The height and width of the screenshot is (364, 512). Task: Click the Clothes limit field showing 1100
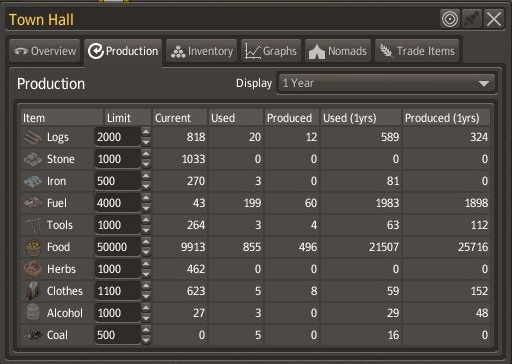pyautogui.click(x=118, y=291)
